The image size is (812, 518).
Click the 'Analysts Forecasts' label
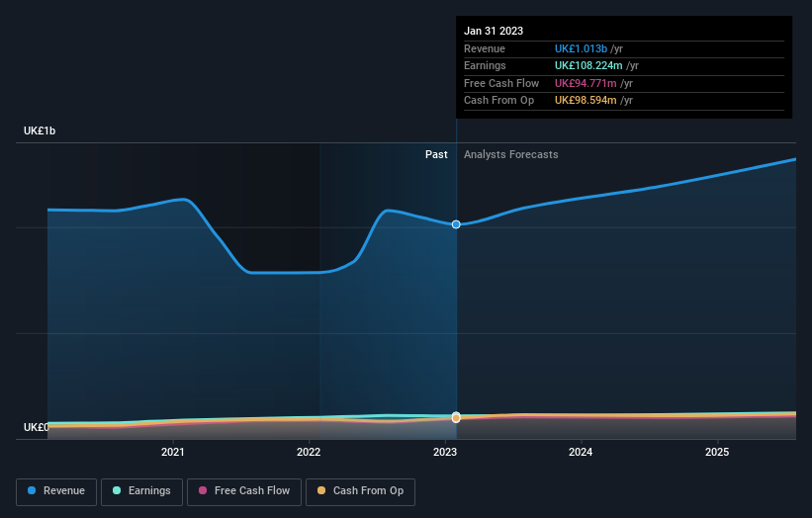click(x=511, y=155)
